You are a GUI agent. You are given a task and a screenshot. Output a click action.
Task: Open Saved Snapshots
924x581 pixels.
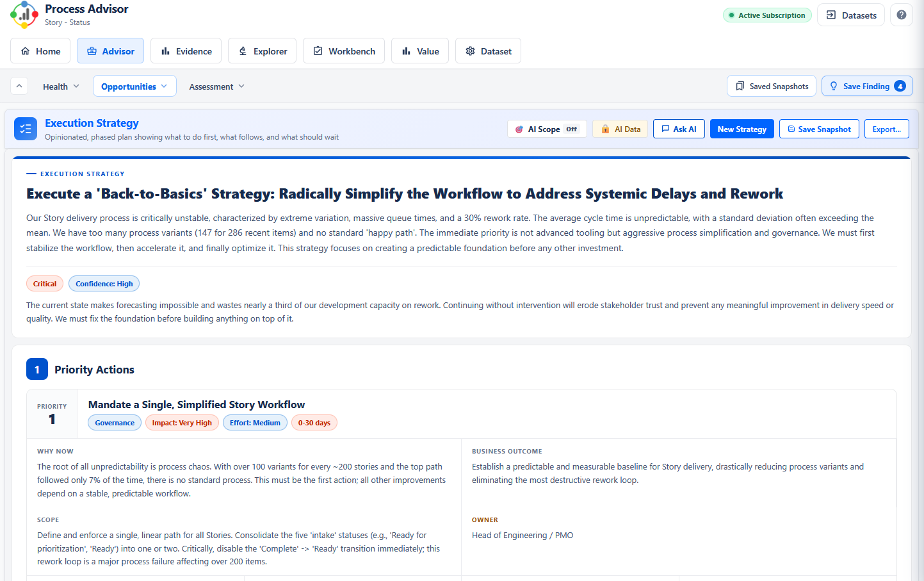pyautogui.click(x=772, y=86)
